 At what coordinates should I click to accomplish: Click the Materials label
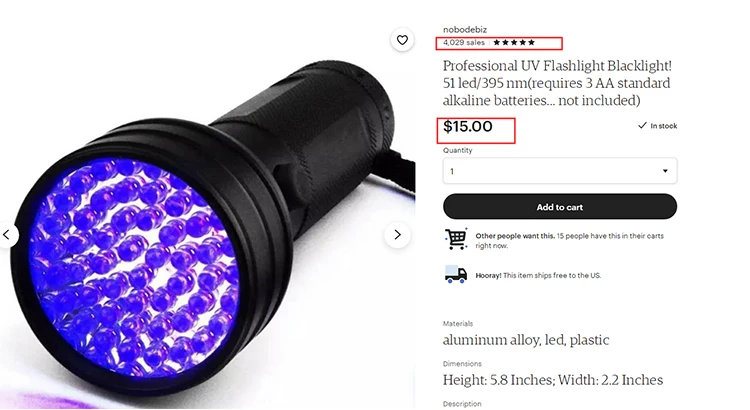tap(458, 323)
